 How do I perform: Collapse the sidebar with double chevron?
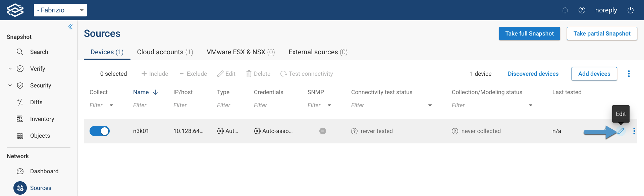tap(70, 27)
